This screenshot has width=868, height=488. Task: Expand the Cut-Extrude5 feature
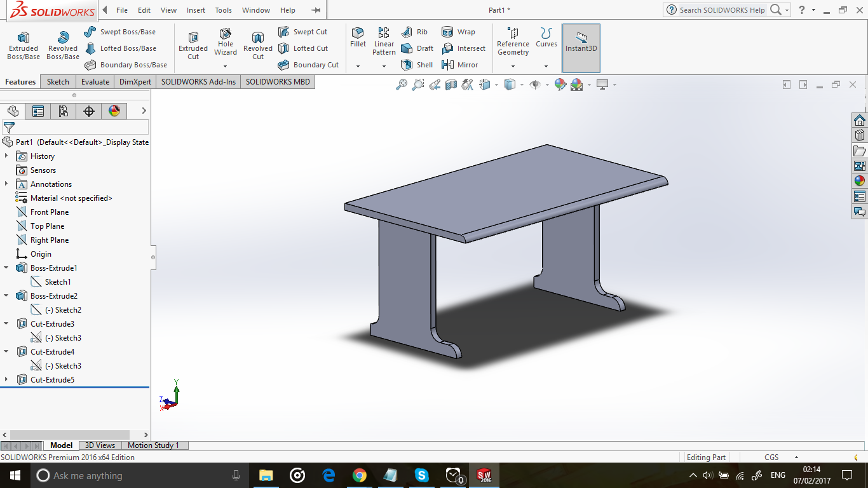point(6,380)
